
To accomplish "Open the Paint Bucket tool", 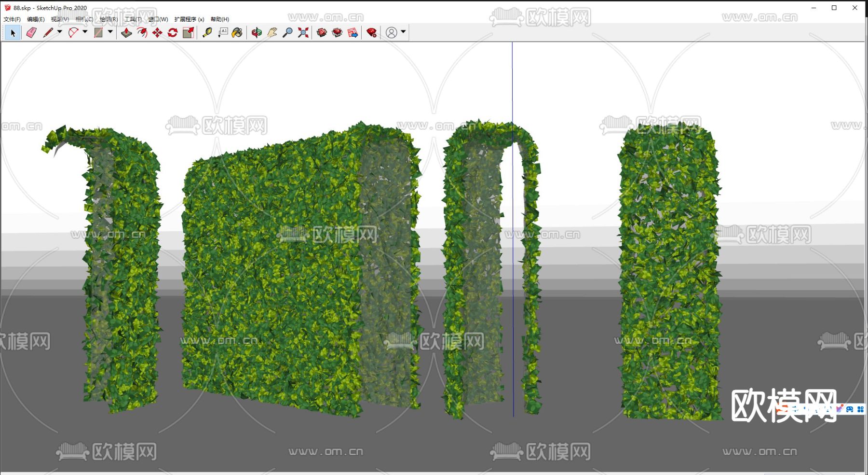I will 236,32.
